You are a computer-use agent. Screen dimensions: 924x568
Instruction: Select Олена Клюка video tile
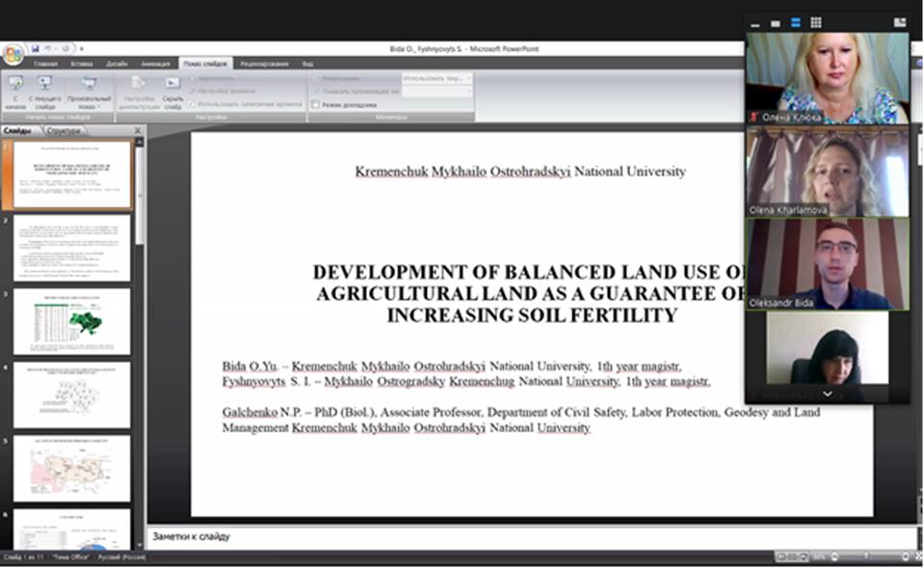828,78
